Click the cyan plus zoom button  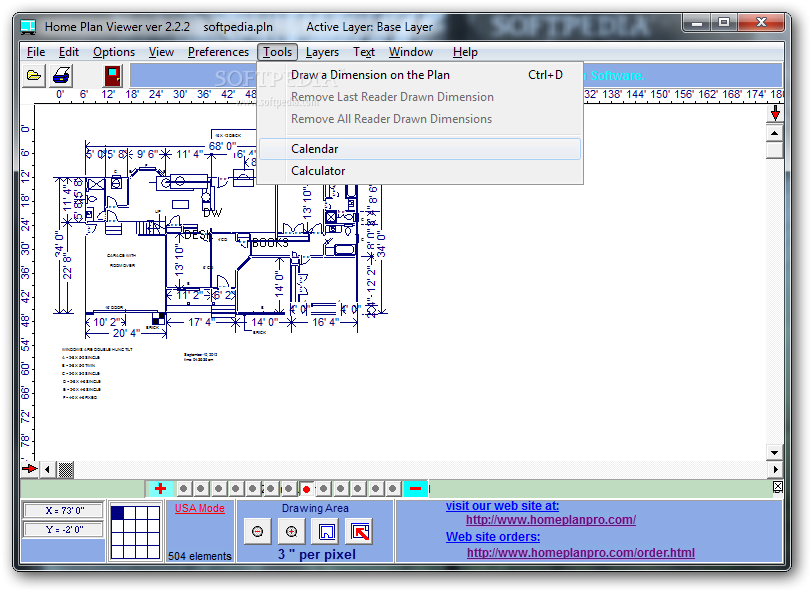tap(161, 488)
